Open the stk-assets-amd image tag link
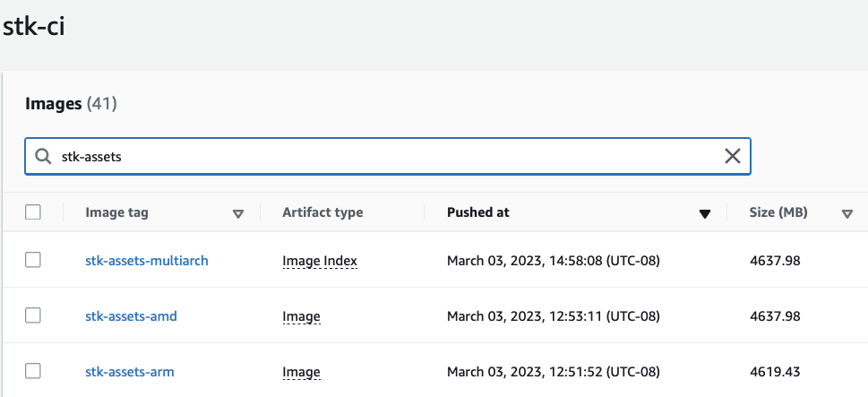 click(x=131, y=316)
